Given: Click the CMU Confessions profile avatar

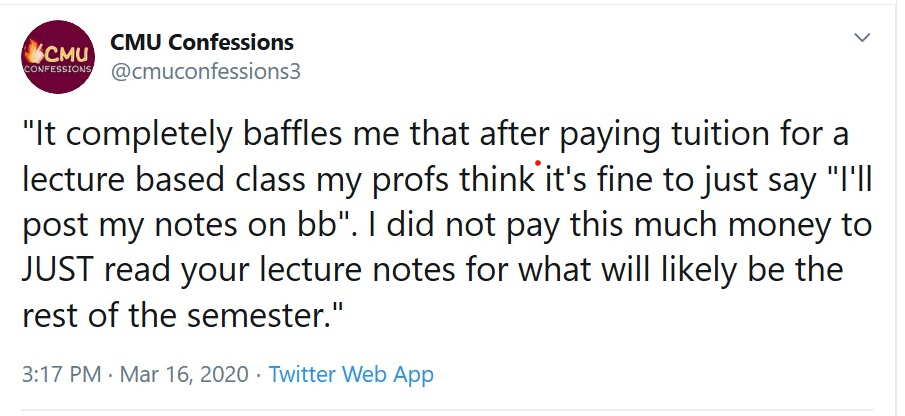Looking at the screenshot, I should pyautogui.click(x=59, y=58).
